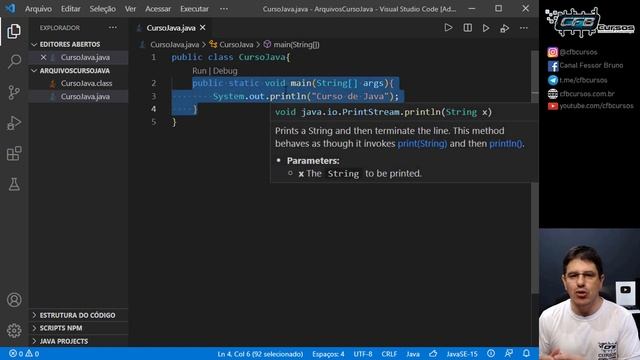Click the debug run icon in editor toolbar
The height and width of the screenshot is (360, 640).
504,28
